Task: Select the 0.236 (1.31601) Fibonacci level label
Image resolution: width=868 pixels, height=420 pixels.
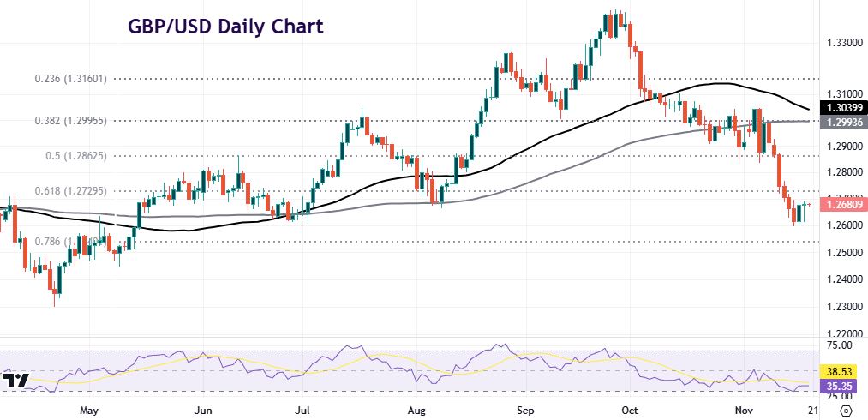Action: click(72, 78)
